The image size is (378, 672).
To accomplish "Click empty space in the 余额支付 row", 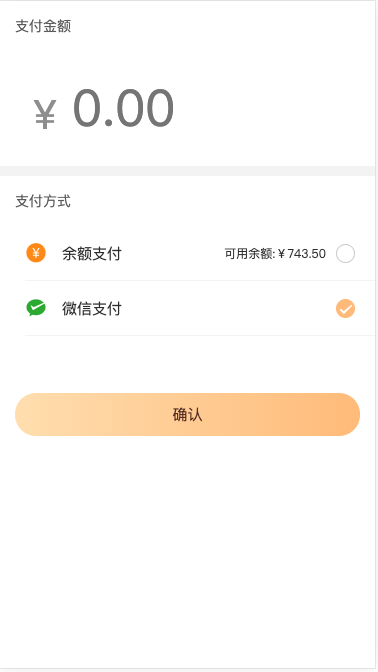I will click(x=171, y=254).
